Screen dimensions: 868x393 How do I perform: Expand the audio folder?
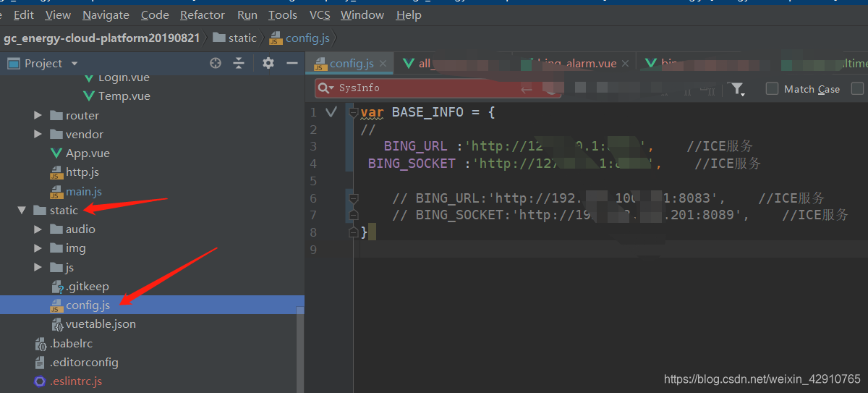(x=38, y=229)
